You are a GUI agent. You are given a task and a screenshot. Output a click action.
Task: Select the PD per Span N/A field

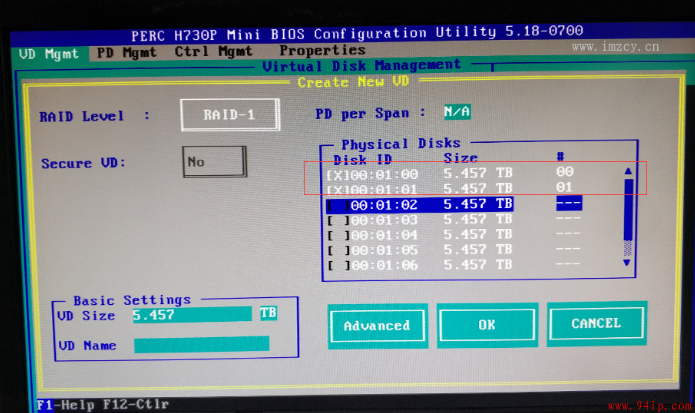click(x=457, y=112)
